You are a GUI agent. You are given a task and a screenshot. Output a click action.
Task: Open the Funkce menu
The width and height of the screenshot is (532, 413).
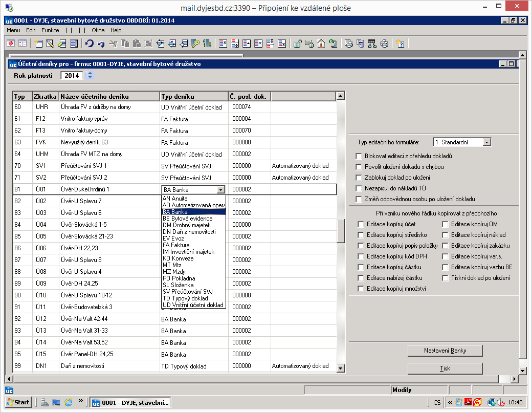[50, 30]
